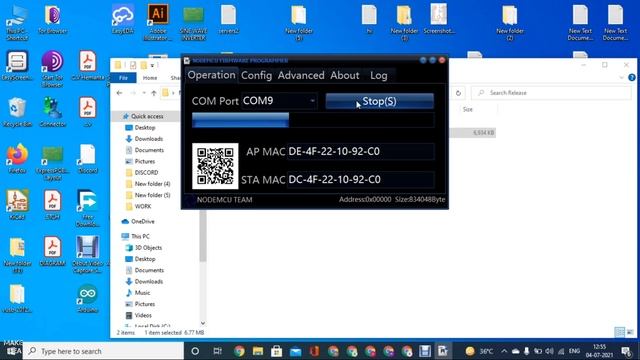
Task: Select the This PC shortcut icon
Action: click(x=17, y=22)
